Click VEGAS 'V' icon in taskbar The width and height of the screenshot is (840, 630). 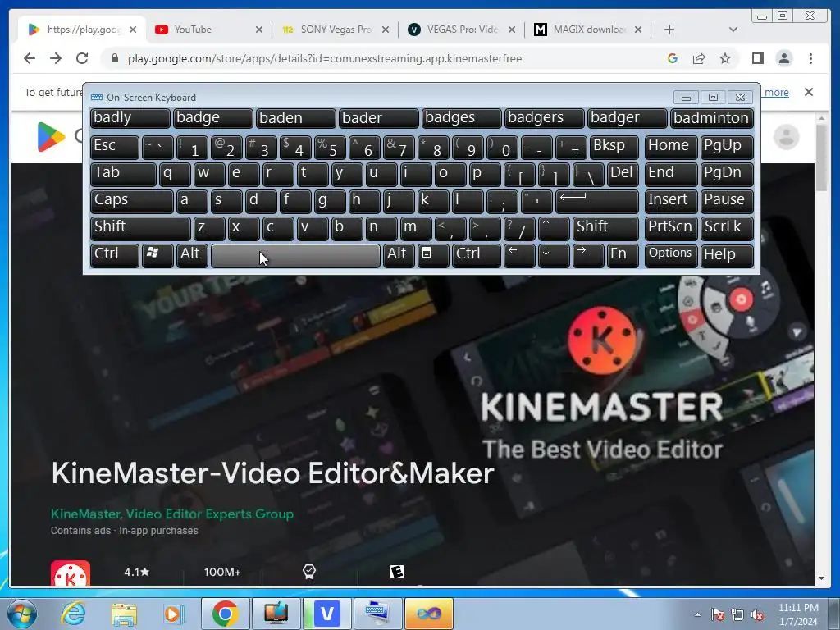click(326, 614)
